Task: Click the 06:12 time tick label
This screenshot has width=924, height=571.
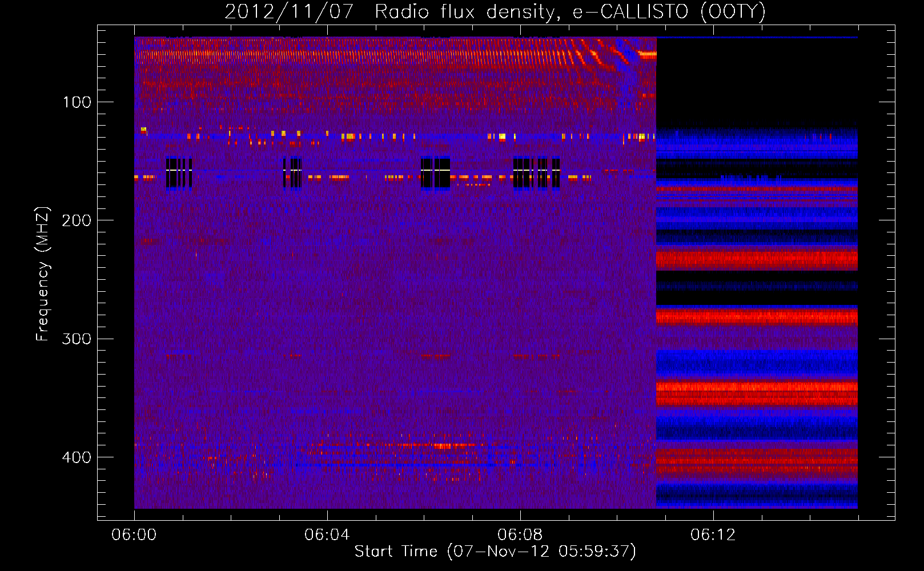Action: (x=713, y=535)
